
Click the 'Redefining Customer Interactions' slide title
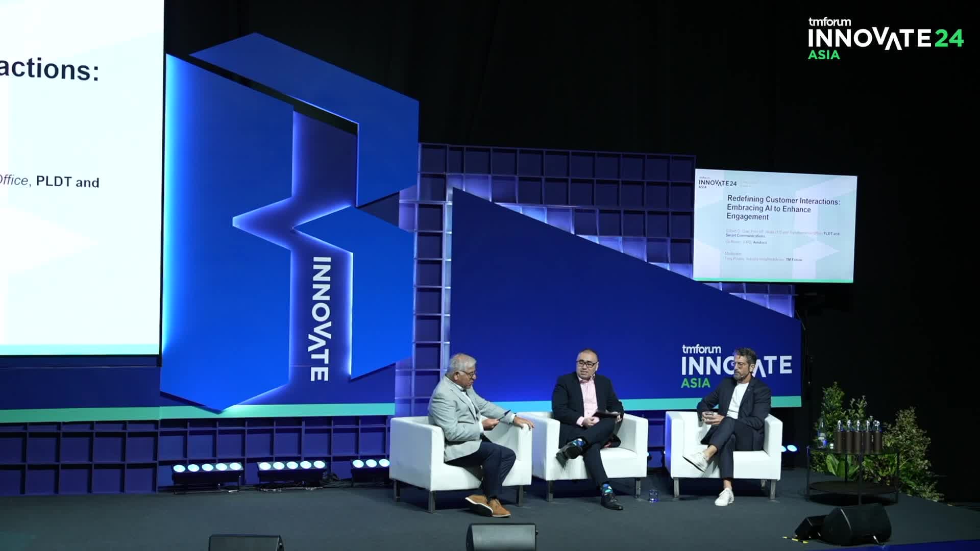pos(783,201)
